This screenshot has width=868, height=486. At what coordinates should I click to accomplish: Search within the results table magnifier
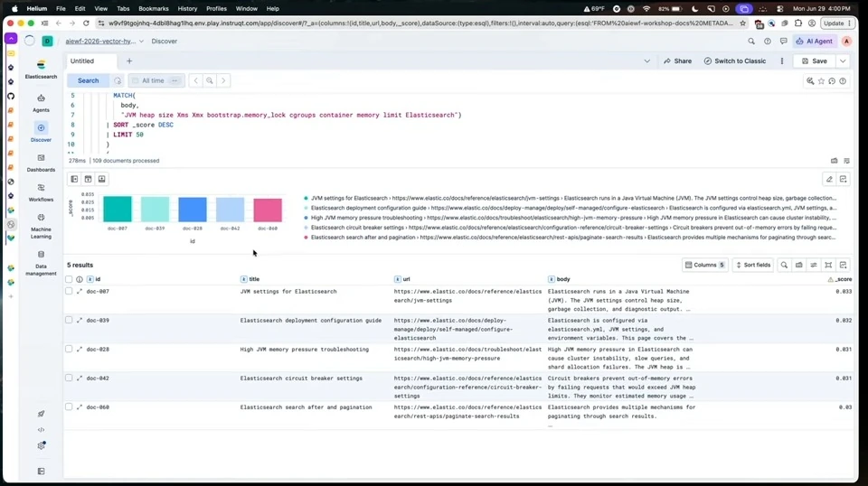click(x=784, y=265)
